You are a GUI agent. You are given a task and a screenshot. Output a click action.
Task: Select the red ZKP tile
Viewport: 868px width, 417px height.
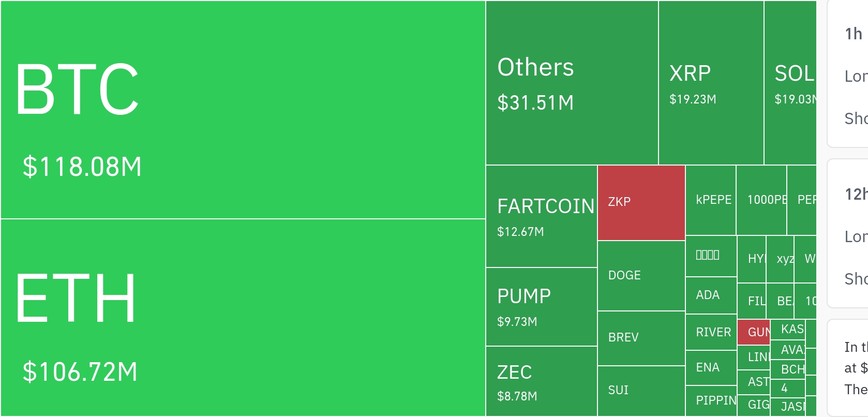click(641, 203)
